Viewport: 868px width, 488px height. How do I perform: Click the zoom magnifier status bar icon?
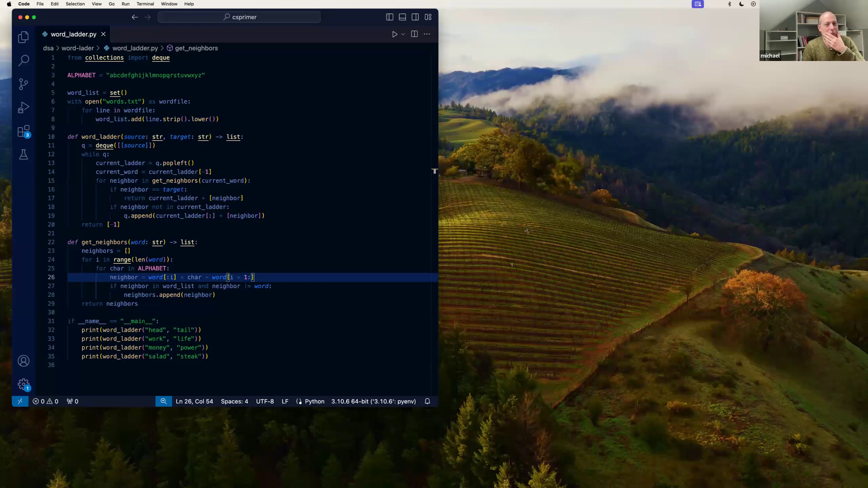pyautogui.click(x=163, y=401)
